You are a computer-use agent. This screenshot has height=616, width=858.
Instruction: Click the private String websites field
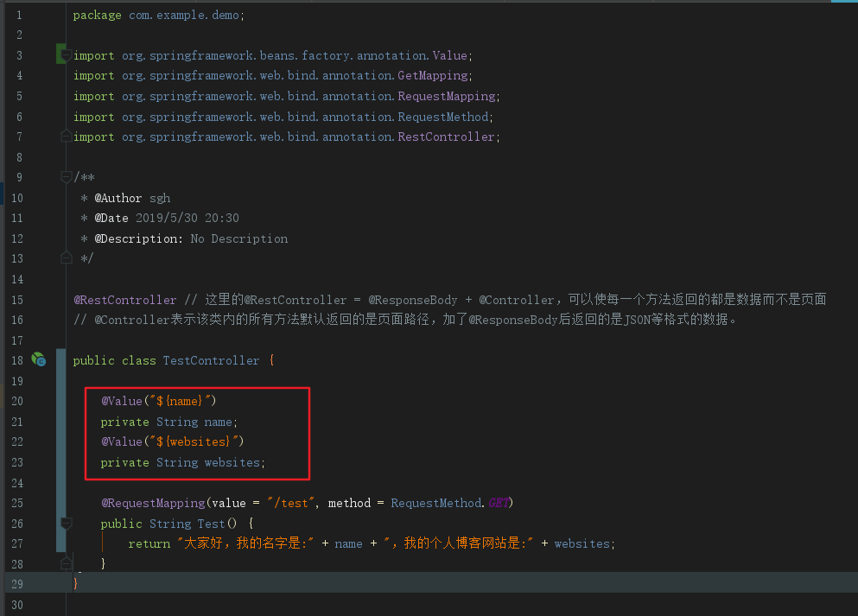tap(183, 462)
